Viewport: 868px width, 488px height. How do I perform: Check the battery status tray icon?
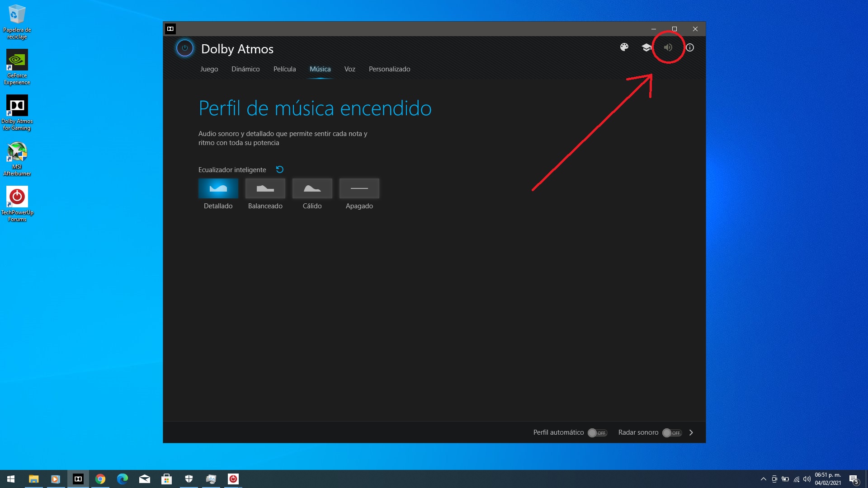785,479
